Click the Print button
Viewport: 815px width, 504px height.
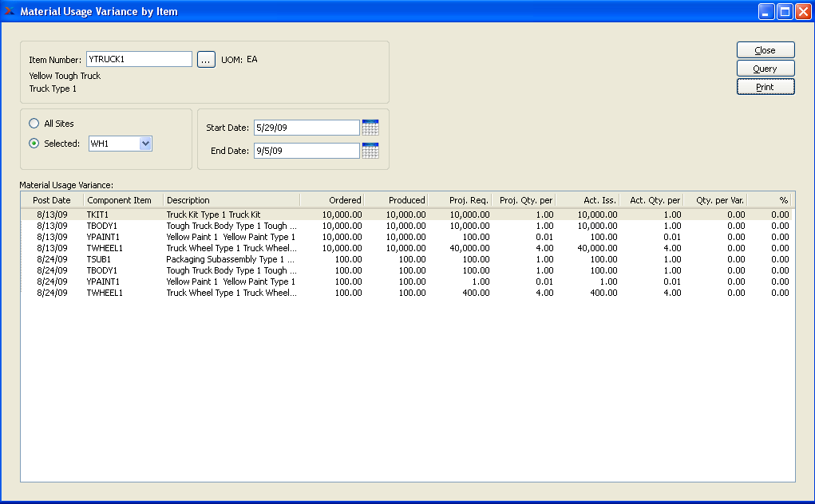click(x=765, y=87)
